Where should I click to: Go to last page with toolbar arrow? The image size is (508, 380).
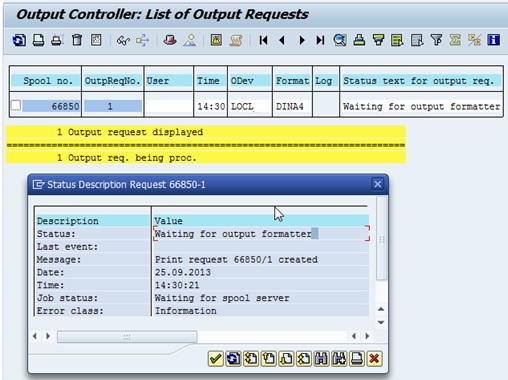[x=320, y=40]
